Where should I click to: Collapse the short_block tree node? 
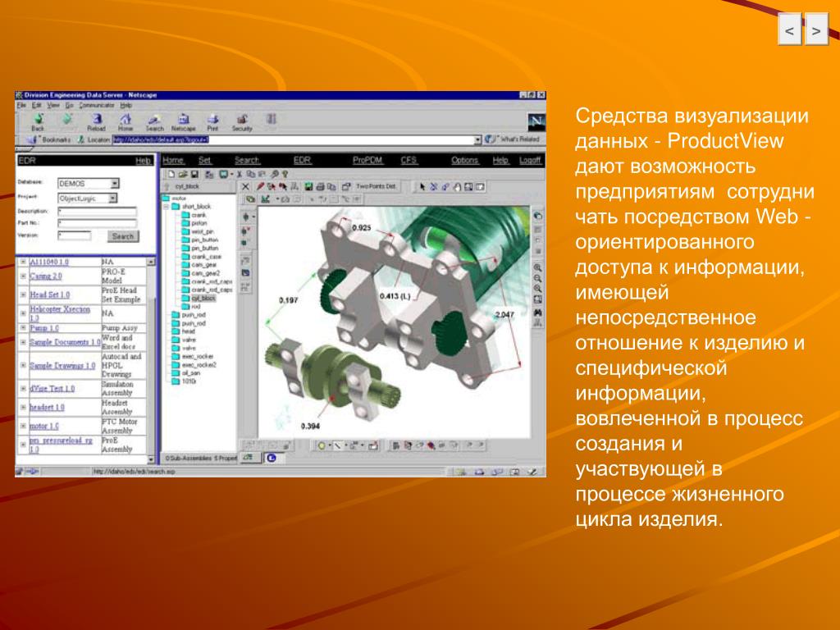point(167,206)
